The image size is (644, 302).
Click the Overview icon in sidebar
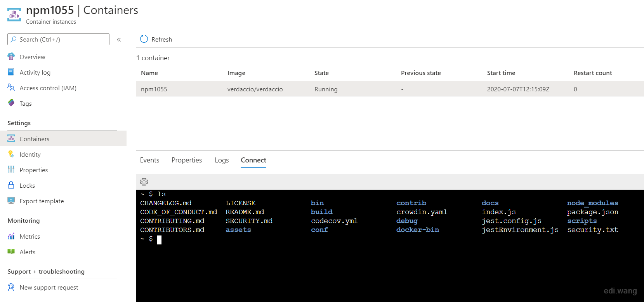11,56
